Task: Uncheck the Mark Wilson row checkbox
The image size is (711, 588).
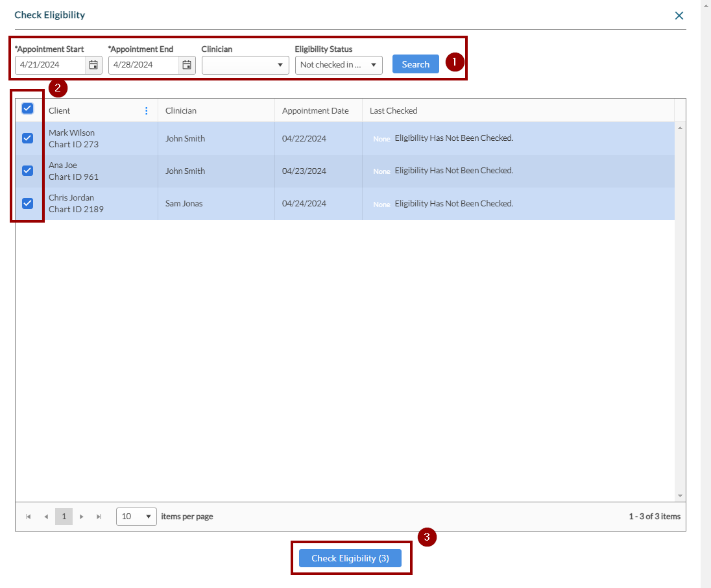Action: (x=27, y=138)
